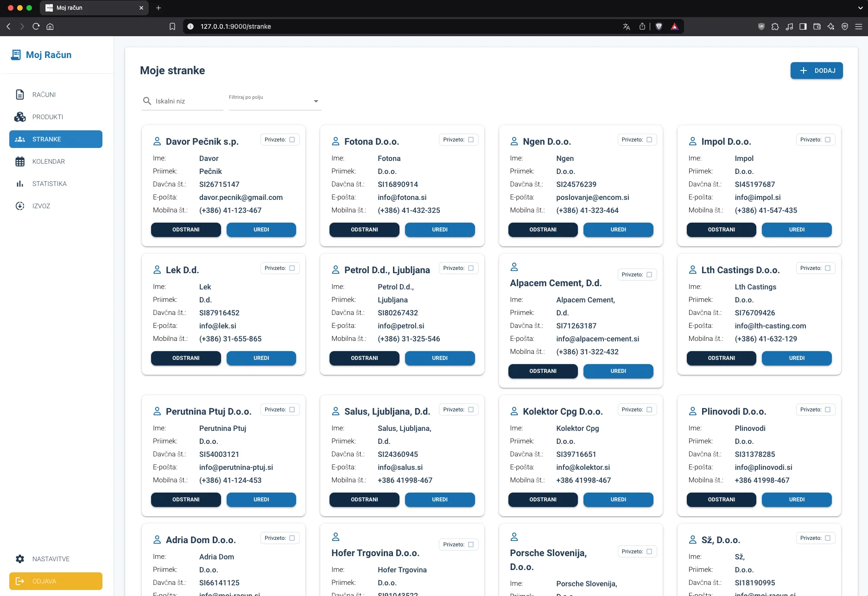
Task: Open a new browser tab with plus
Action: tap(158, 8)
